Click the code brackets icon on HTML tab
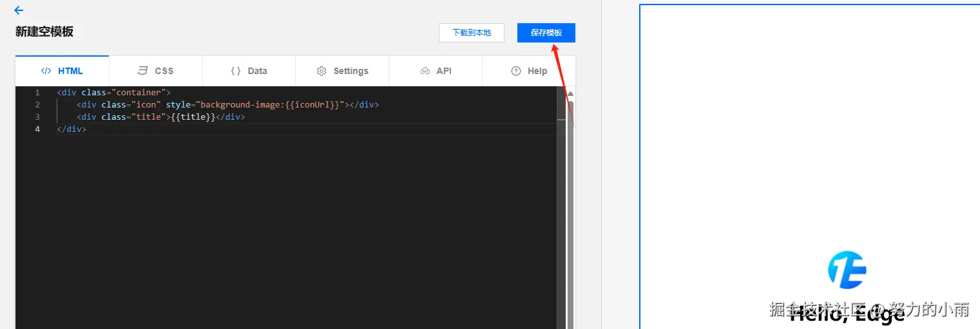The height and width of the screenshot is (329, 980). 46,71
